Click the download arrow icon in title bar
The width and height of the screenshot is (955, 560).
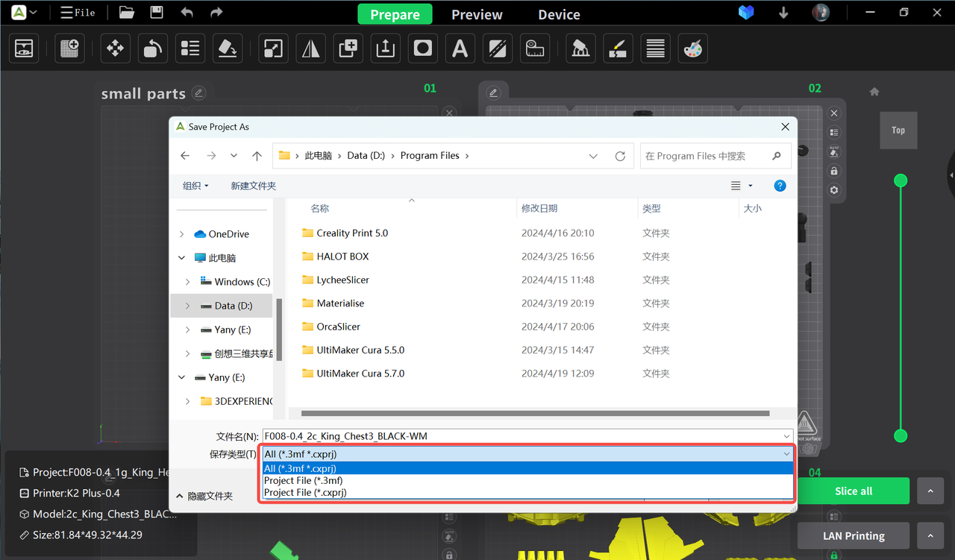click(x=783, y=13)
